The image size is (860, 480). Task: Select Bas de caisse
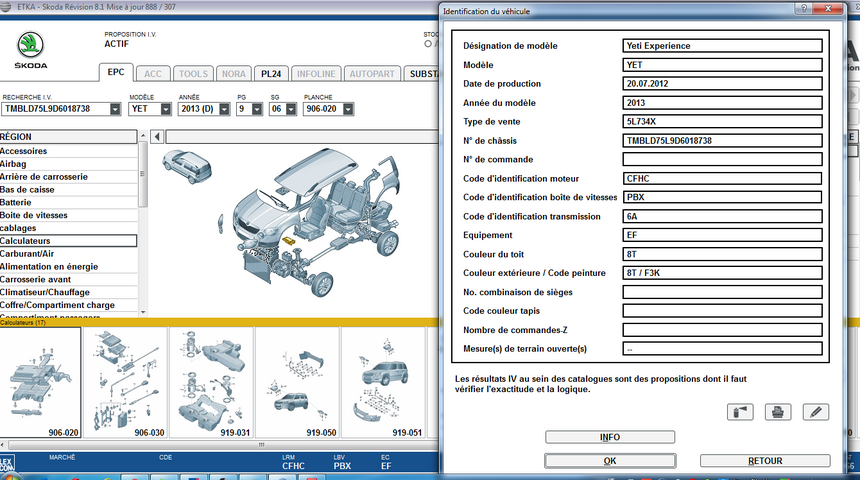click(x=69, y=189)
